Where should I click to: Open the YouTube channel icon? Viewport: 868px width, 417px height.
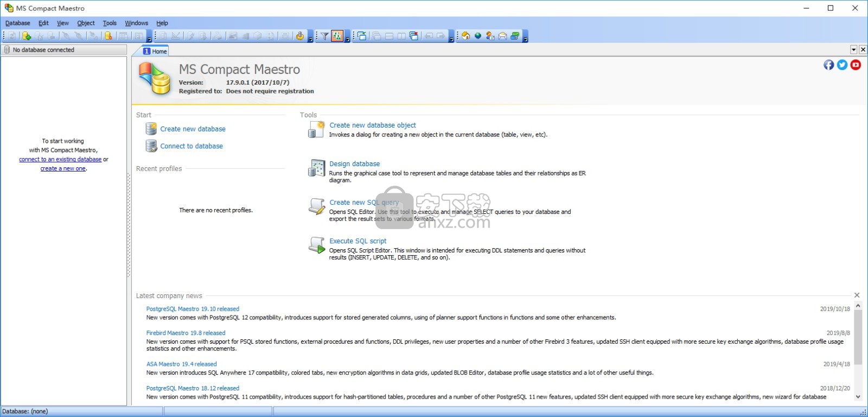(856, 65)
